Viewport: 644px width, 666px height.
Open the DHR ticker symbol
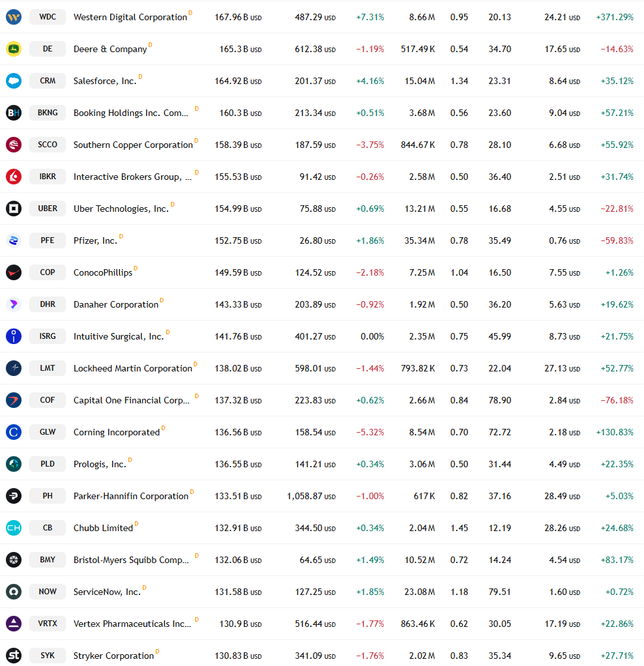[48, 304]
